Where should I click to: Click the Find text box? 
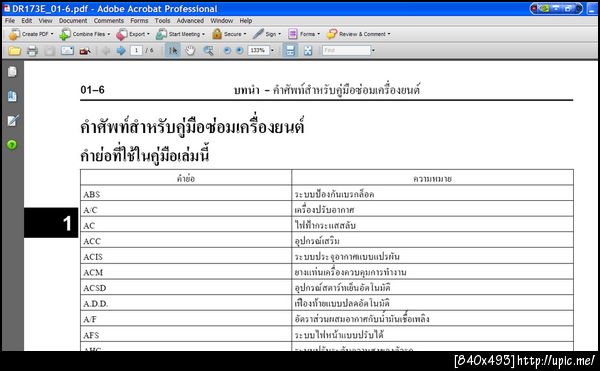(347, 50)
